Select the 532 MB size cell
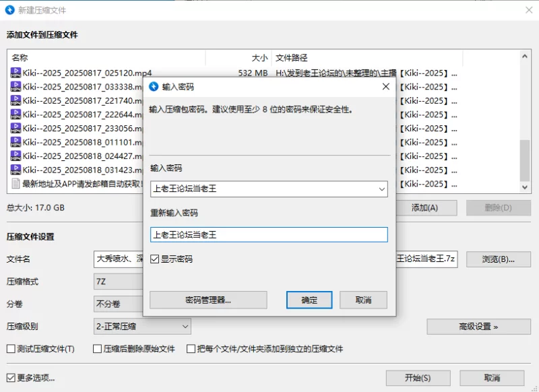This screenshot has height=392, width=539. [x=253, y=73]
